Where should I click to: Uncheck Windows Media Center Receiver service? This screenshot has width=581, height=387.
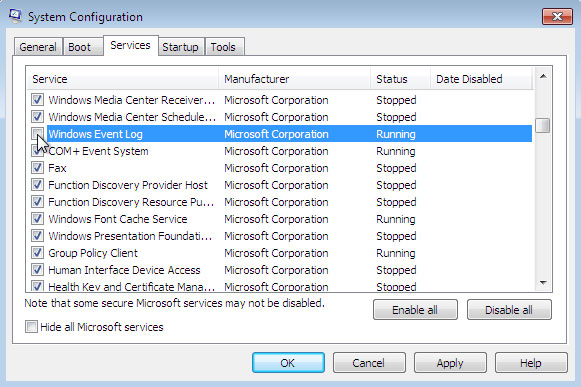tap(37, 99)
